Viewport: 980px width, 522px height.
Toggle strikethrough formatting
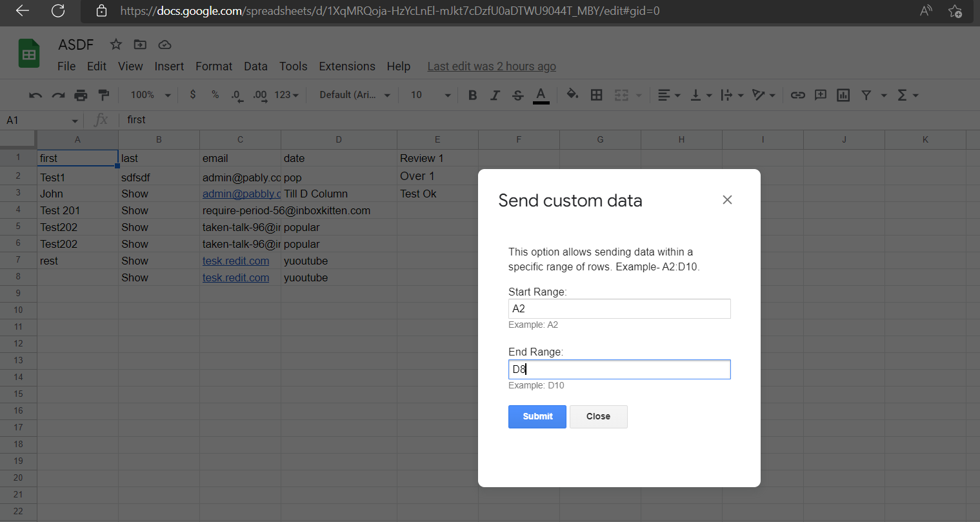tap(518, 95)
